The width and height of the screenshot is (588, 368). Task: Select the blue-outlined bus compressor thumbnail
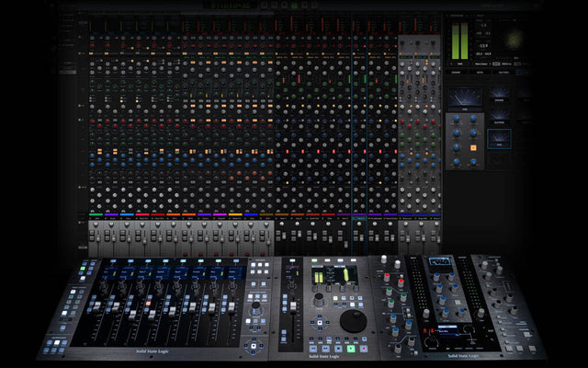point(499,139)
